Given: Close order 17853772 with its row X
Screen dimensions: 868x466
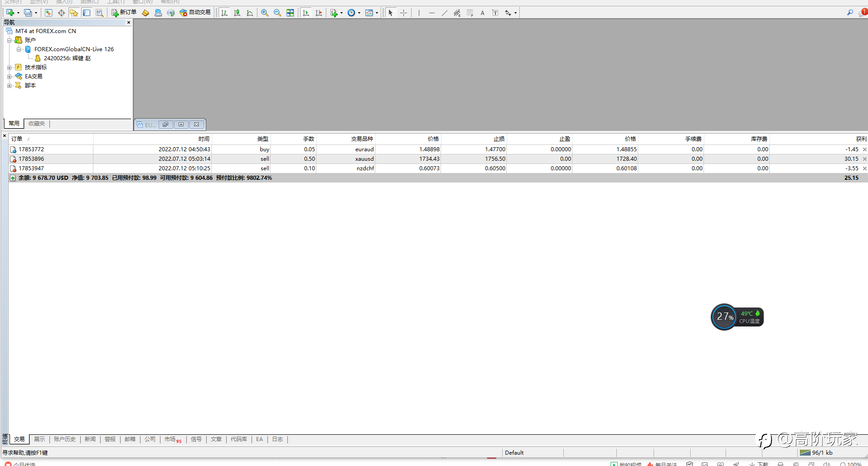Looking at the screenshot, I should [x=864, y=149].
